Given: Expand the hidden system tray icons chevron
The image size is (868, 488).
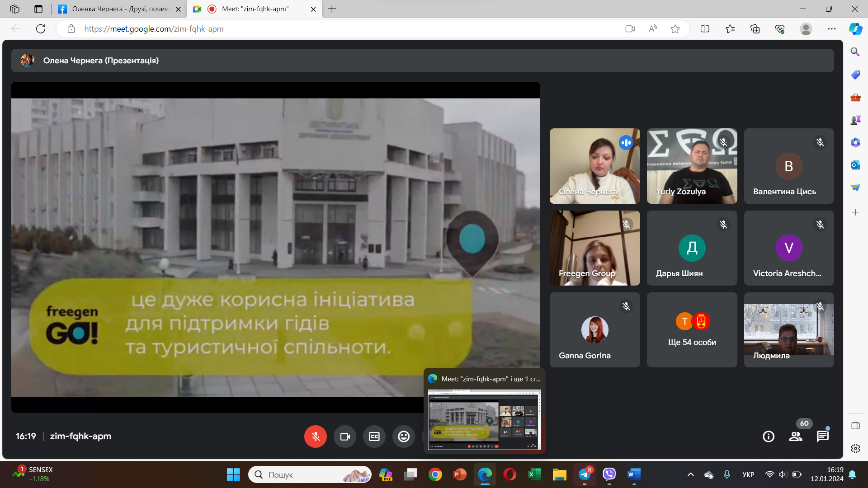Looking at the screenshot, I should click(691, 474).
